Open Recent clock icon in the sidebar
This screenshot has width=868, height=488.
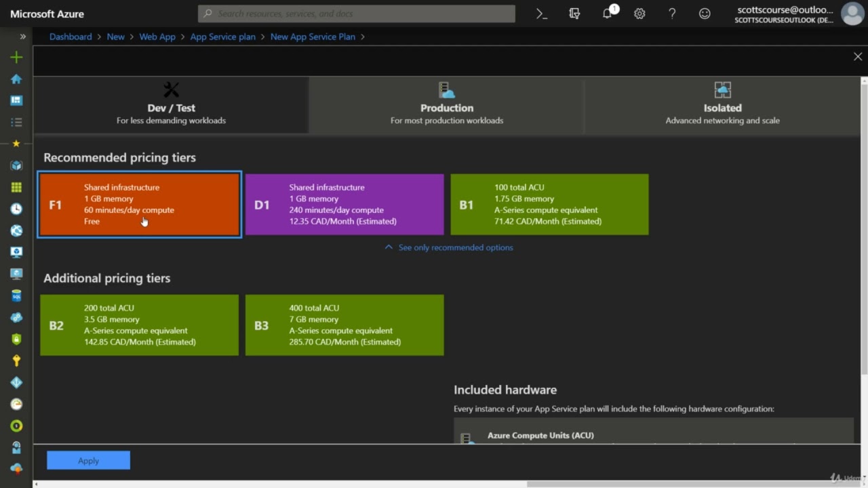16,209
